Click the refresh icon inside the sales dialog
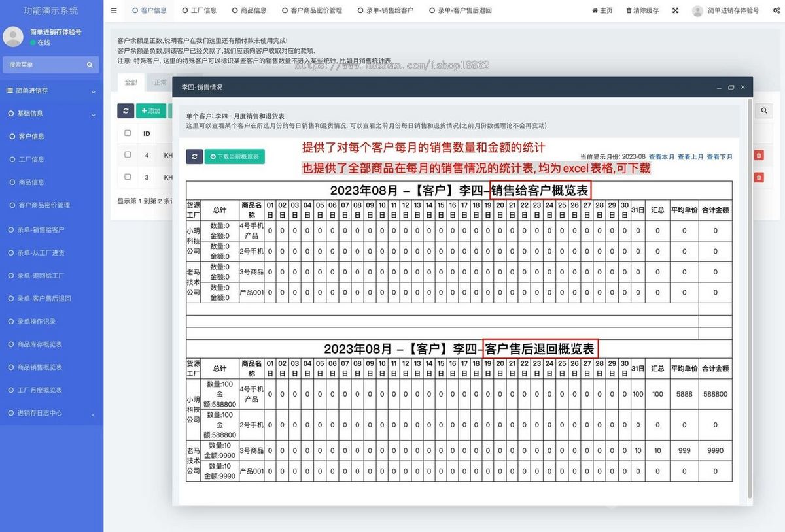The image size is (785, 532). pos(194,156)
